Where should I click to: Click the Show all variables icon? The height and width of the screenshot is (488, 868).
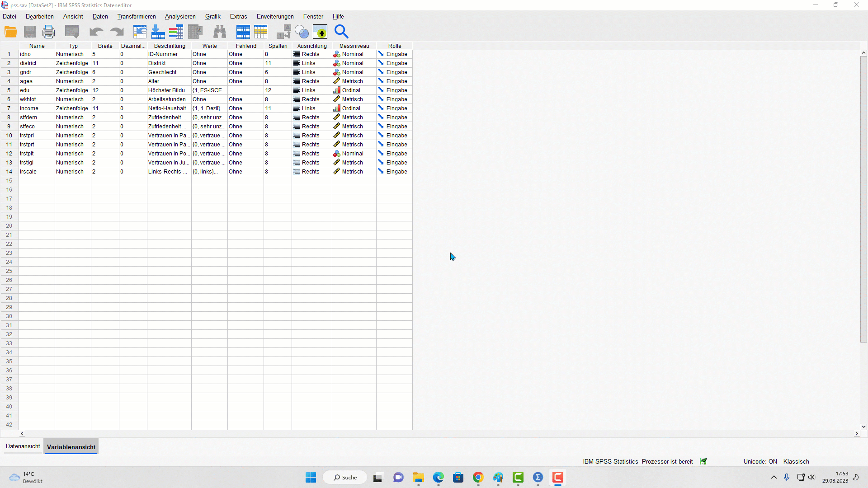(320, 32)
